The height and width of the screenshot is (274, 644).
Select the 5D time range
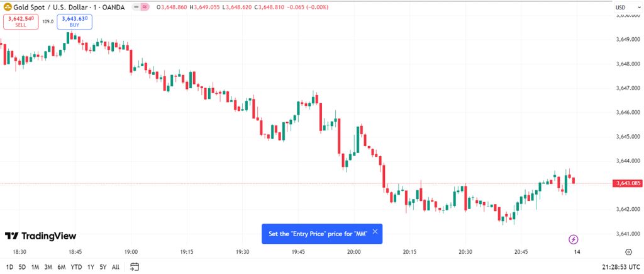click(22, 267)
